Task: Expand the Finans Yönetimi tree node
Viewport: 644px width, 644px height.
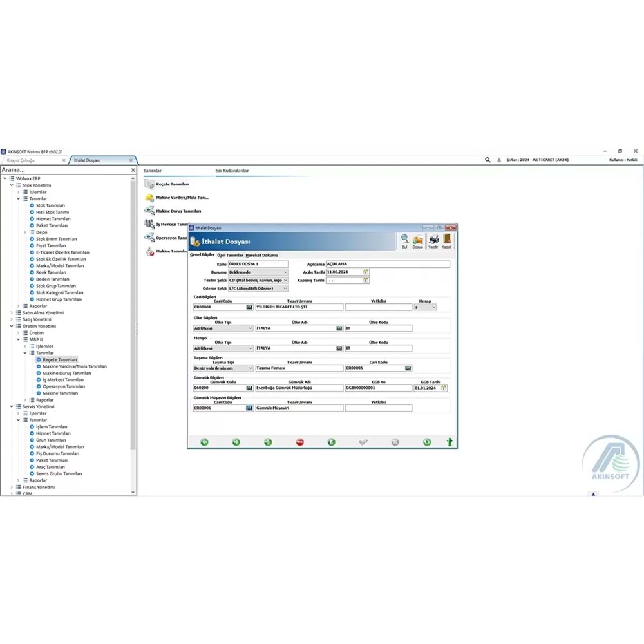Action: 12,487
